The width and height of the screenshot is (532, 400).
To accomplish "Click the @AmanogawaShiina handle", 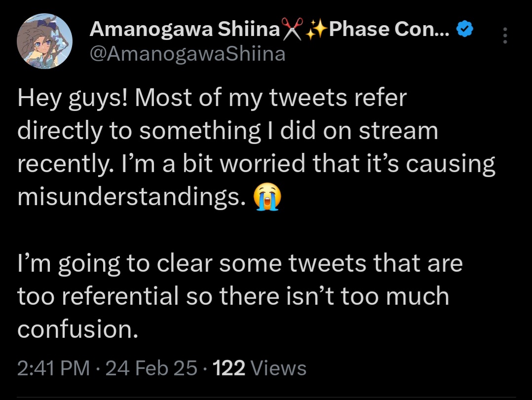I will pos(187,53).
